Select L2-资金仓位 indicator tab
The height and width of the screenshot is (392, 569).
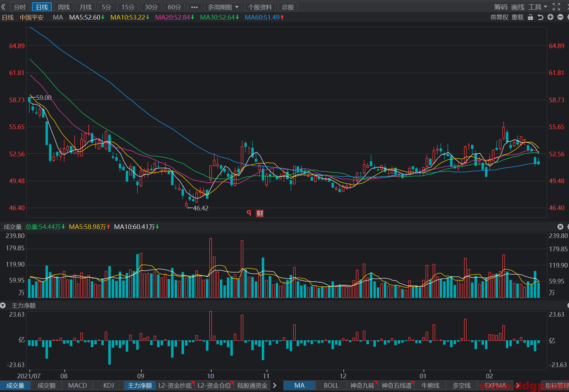pos(214,385)
